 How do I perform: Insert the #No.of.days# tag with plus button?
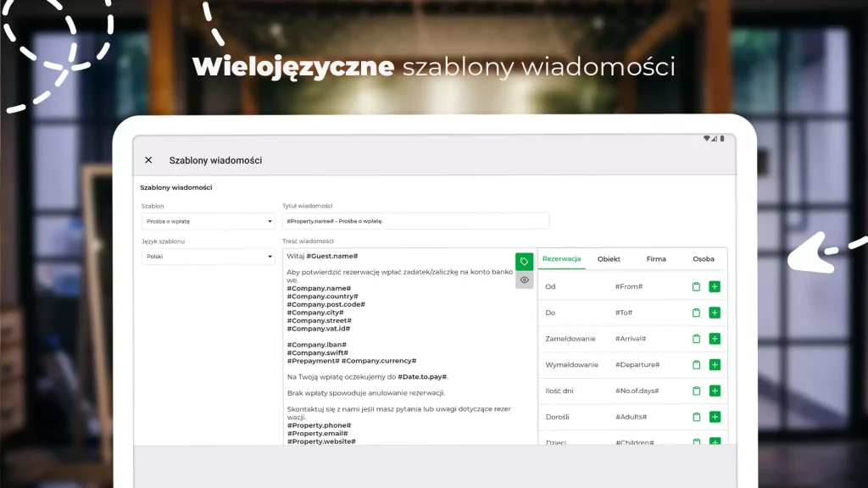(715, 391)
